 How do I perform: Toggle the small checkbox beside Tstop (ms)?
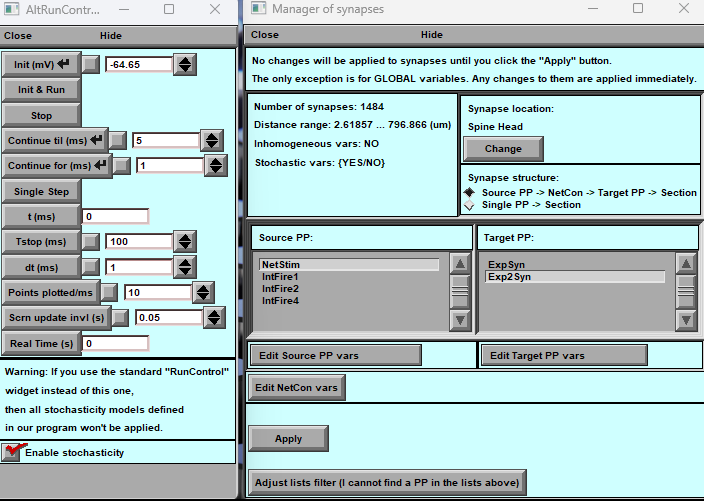click(91, 242)
